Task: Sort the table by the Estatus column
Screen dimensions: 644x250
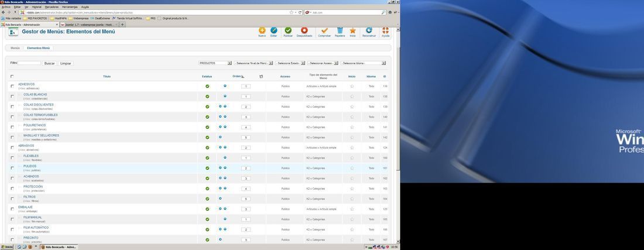Action: pyautogui.click(x=207, y=76)
